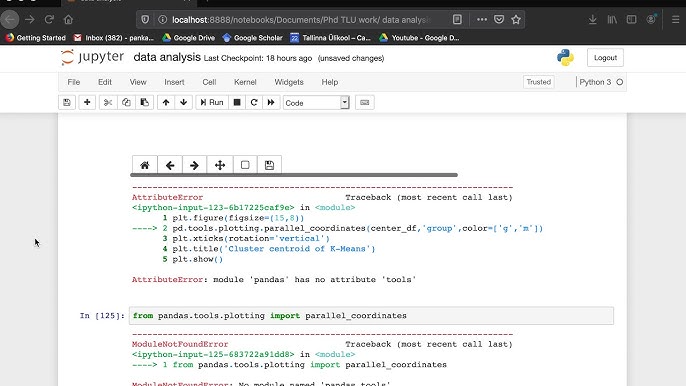Open the Cell menu
This screenshot has width=686, height=386.
tap(209, 82)
